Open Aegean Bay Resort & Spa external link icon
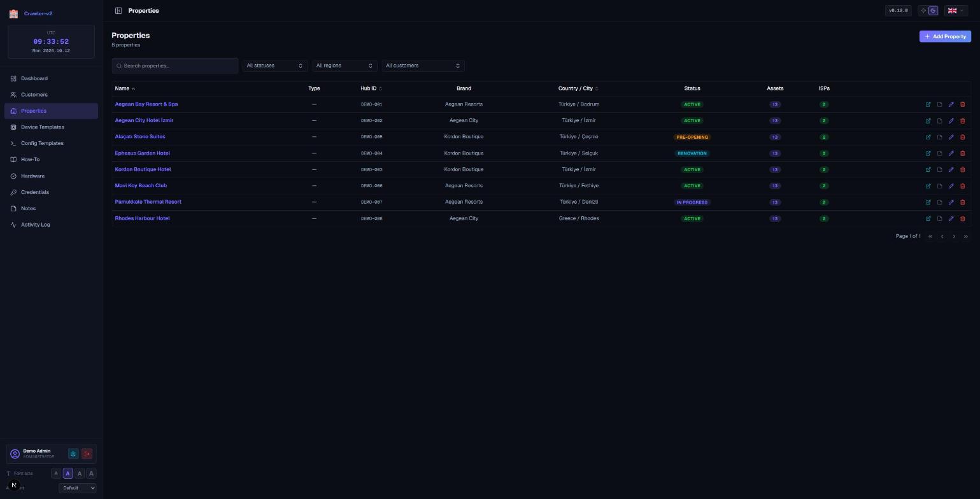The image size is (980, 499). (x=928, y=104)
